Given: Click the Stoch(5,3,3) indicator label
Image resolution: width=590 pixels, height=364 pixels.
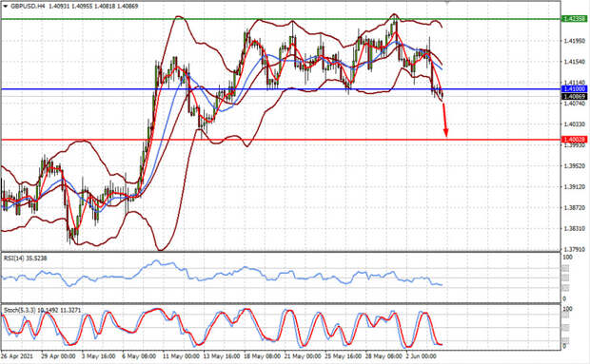Looking at the screenshot, I should pyautogui.click(x=42, y=310).
